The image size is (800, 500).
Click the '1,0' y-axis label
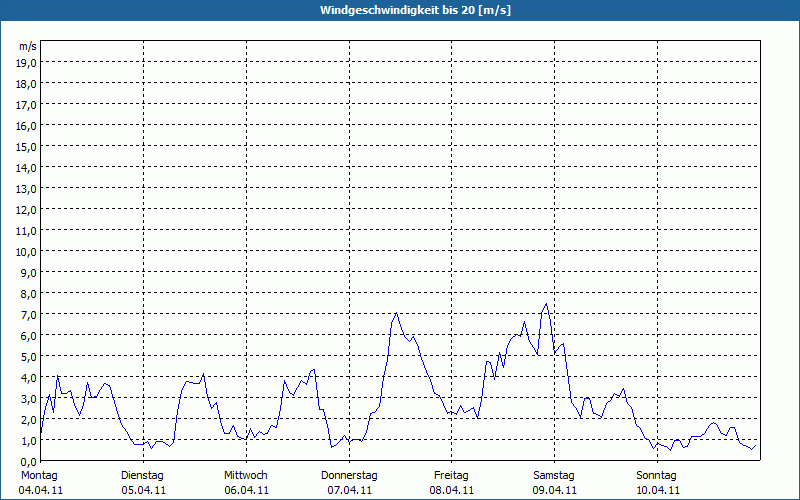pos(29,440)
